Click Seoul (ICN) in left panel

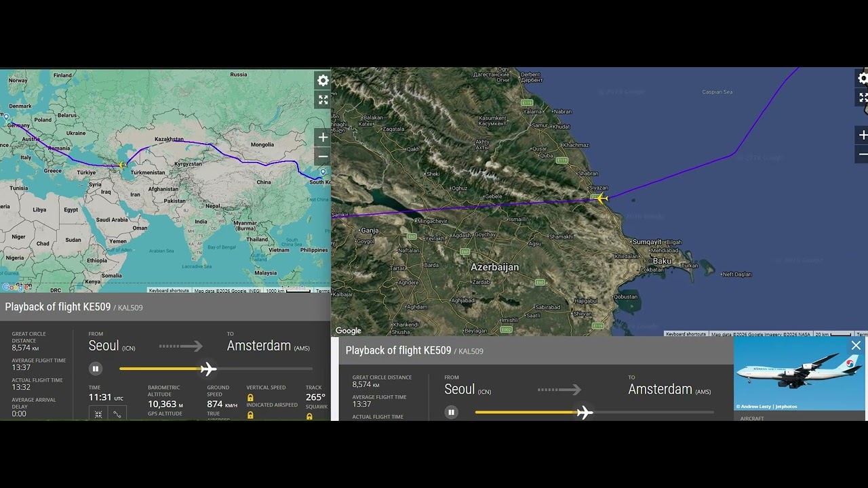pyautogui.click(x=112, y=346)
